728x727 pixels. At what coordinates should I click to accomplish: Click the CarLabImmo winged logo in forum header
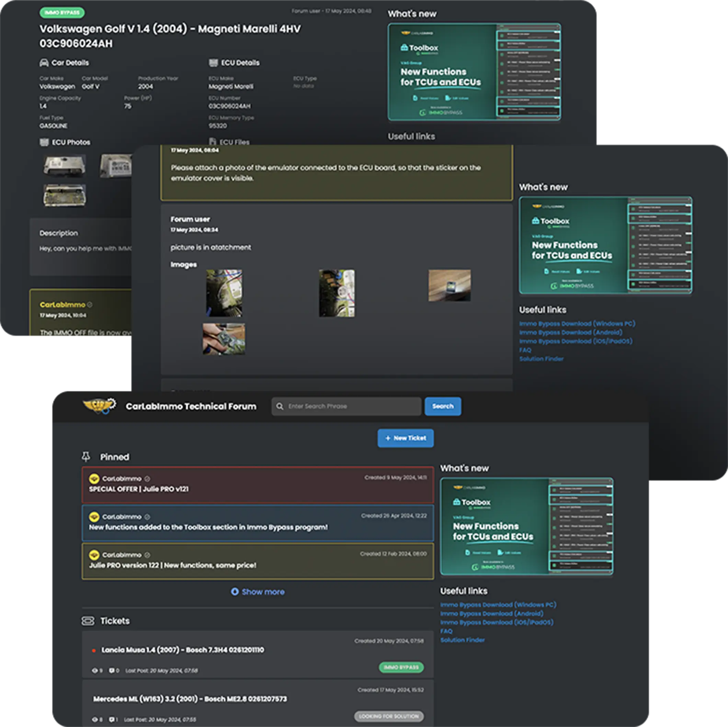99,406
